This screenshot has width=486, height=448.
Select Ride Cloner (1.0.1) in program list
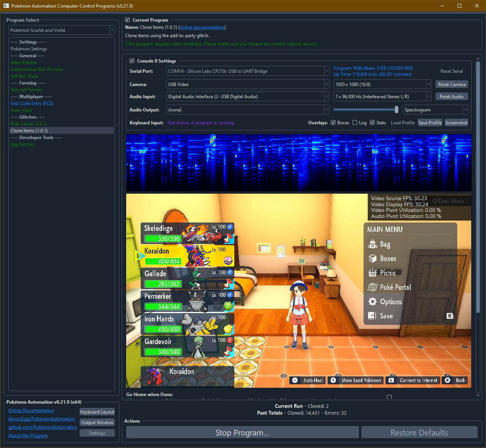pyautogui.click(x=29, y=124)
